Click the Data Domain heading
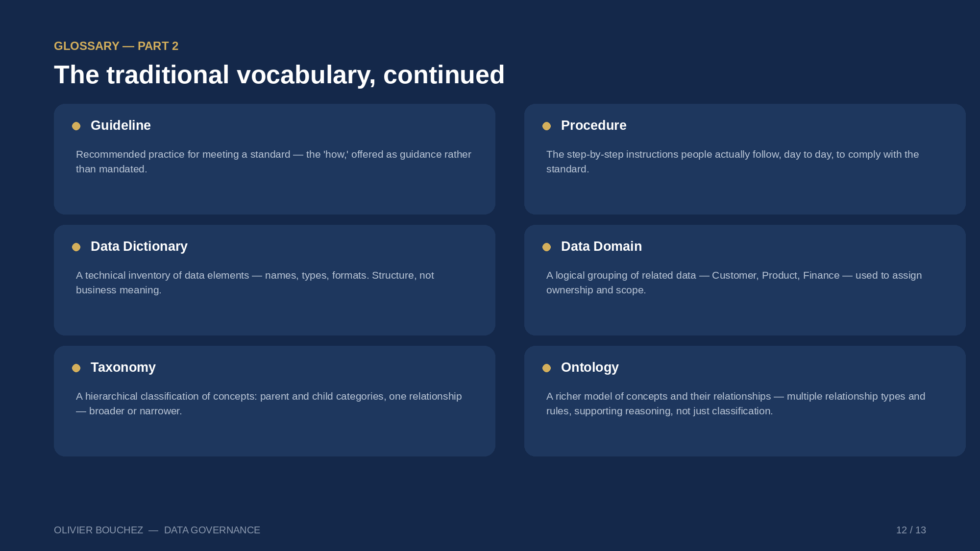The height and width of the screenshot is (551, 980). coord(601,246)
